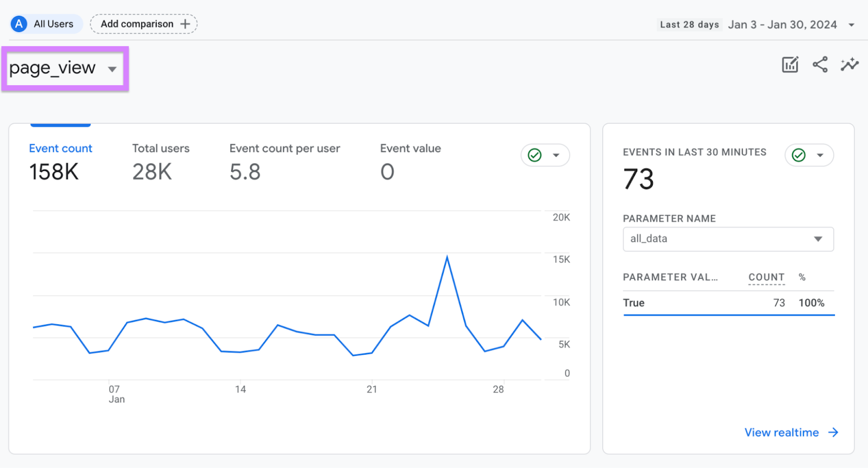Expand data quality dropdown arrow on realtime card

click(x=820, y=155)
